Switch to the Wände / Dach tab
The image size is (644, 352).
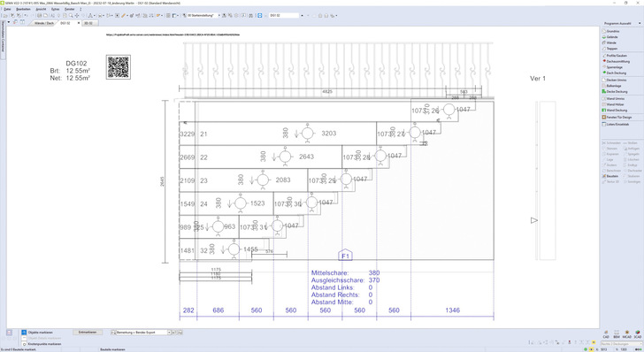(44, 23)
